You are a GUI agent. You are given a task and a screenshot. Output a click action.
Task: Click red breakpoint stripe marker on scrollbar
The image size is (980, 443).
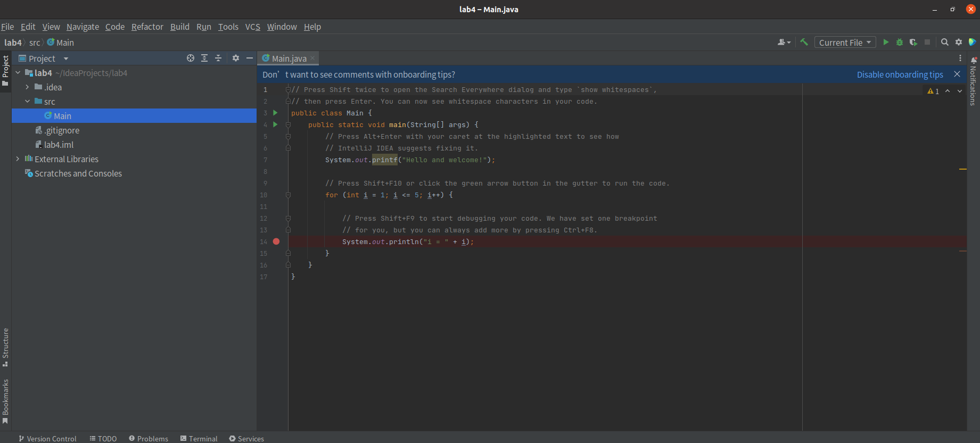coord(962,251)
